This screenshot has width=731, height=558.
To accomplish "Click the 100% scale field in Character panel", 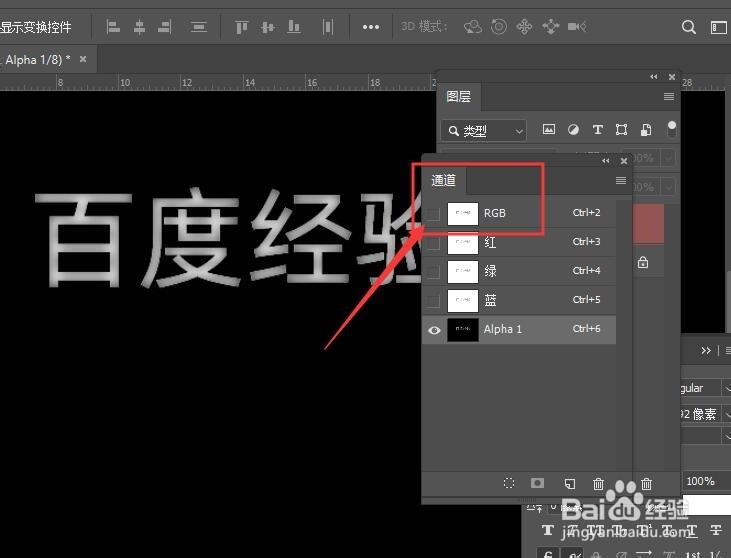I will coord(706,481).
